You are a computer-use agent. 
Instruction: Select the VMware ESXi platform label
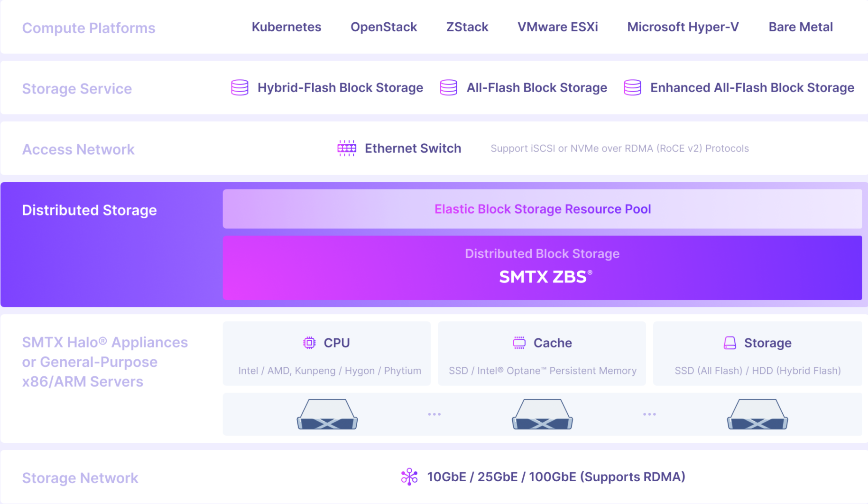(558, 27)
